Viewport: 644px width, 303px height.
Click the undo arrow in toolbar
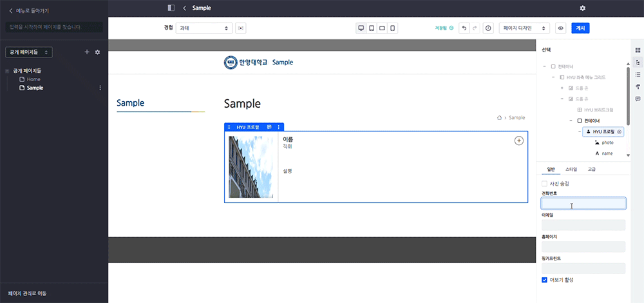click(x=464, y=28)
